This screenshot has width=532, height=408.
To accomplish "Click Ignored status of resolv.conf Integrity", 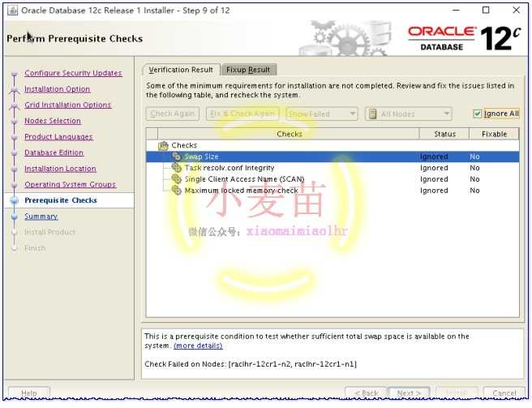I will pos(434,168).
